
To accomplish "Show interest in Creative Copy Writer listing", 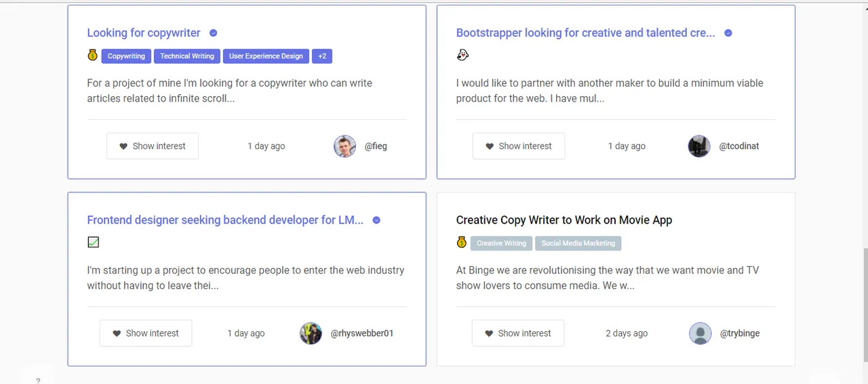I will tap(517, 333).
